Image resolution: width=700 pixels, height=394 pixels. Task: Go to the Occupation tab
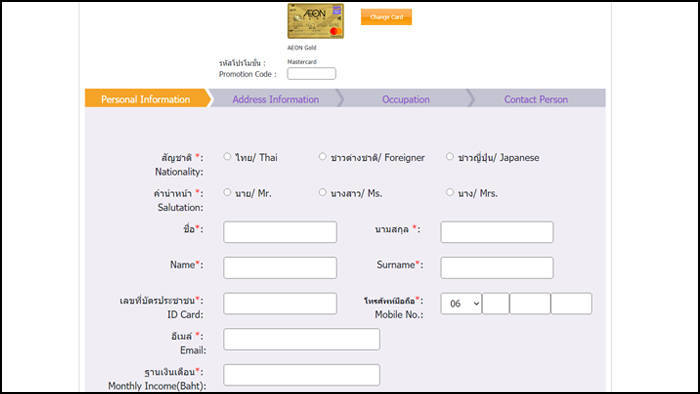coord(405,99)
